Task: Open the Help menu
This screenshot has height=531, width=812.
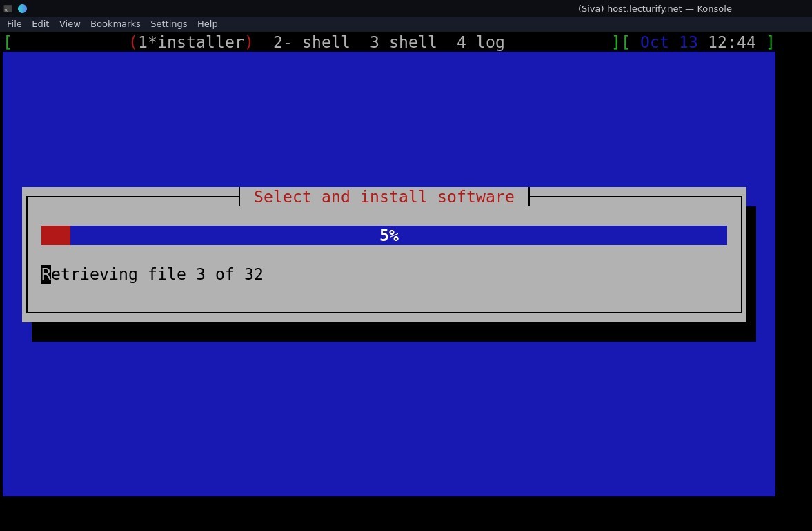Action: (207, 24)
